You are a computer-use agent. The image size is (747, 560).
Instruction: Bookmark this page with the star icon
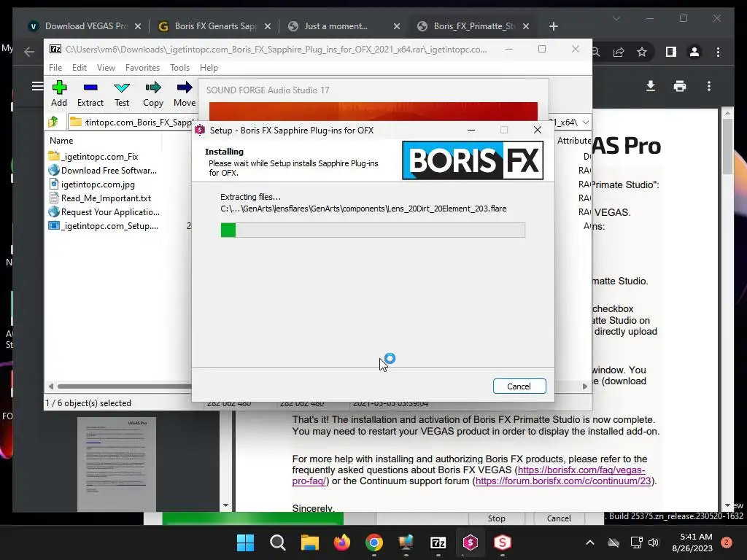coord(642,52)
